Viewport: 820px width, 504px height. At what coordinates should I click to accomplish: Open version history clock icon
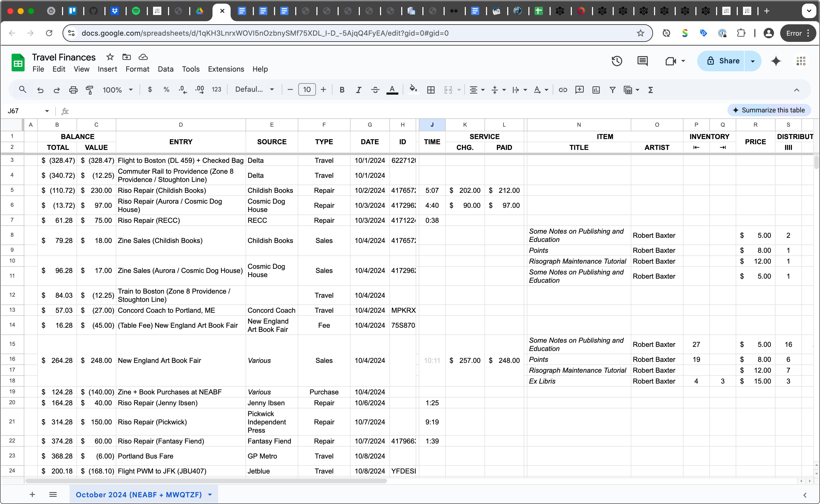click(x=617, y=61)
